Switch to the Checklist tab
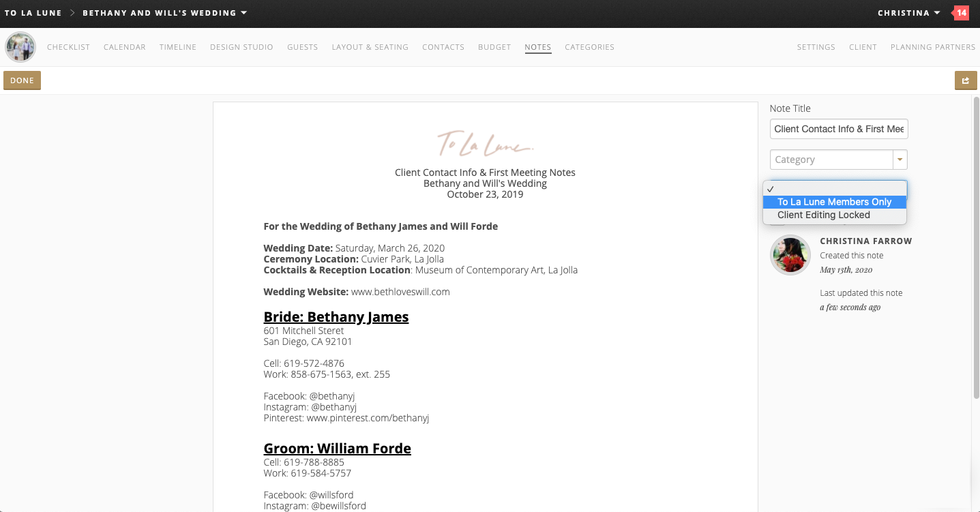 (x=68, y=46)
